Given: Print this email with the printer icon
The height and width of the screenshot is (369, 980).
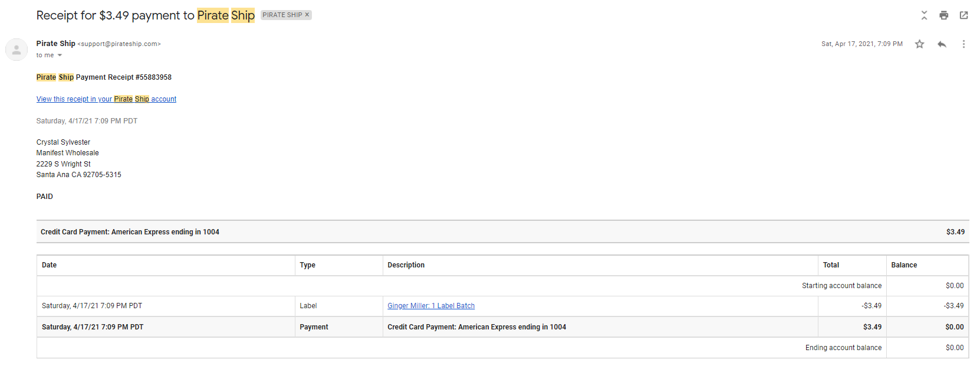Looking at the screenshot, I should pos(943,15).
